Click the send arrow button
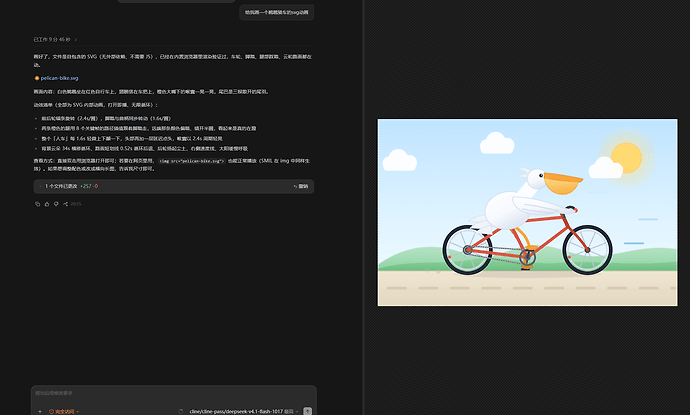This screenshot has height=415, width=690. click(308, 411)
